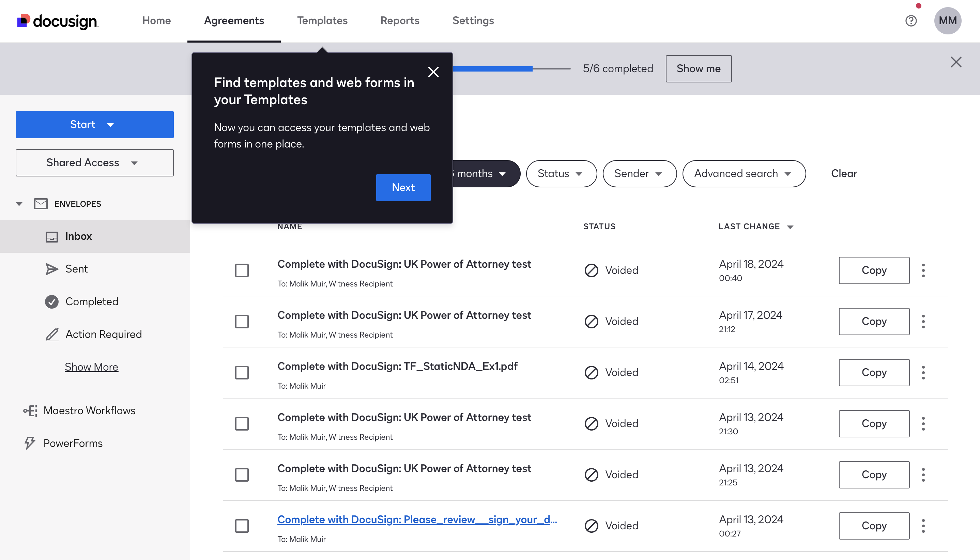Viewport: 980px width, 560px height.
Task: Open the MM user avatar menu
Action: (x=947, y=21)
